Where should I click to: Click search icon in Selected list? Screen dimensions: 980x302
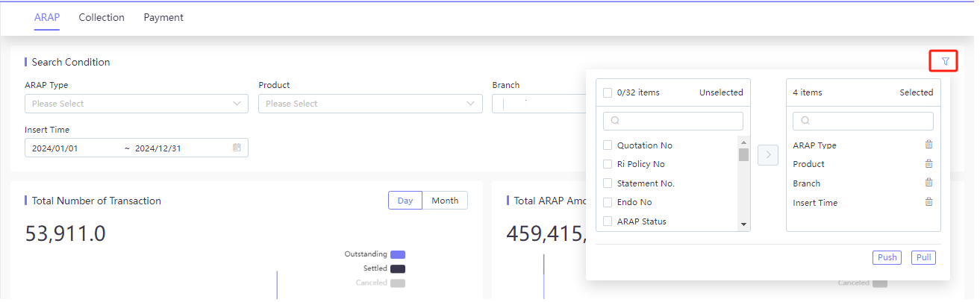(806, 121)
